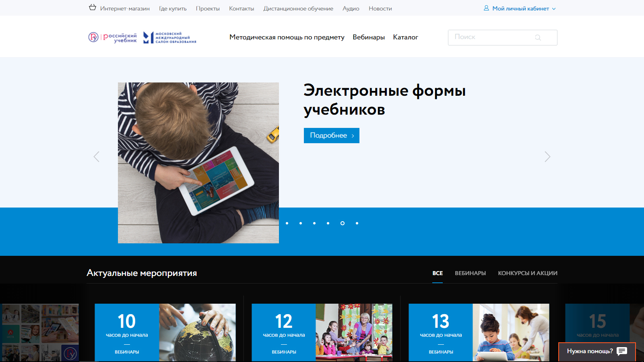Open Методическая помощь по предмету menu
This screenshot has width=644, height=362.
point(287,37)
